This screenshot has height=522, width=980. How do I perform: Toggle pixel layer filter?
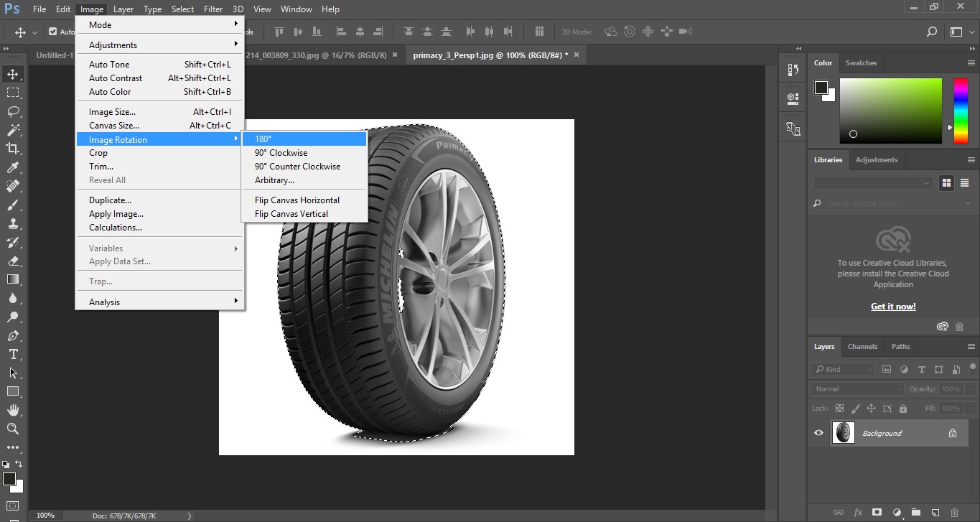[x=887, y=370]
